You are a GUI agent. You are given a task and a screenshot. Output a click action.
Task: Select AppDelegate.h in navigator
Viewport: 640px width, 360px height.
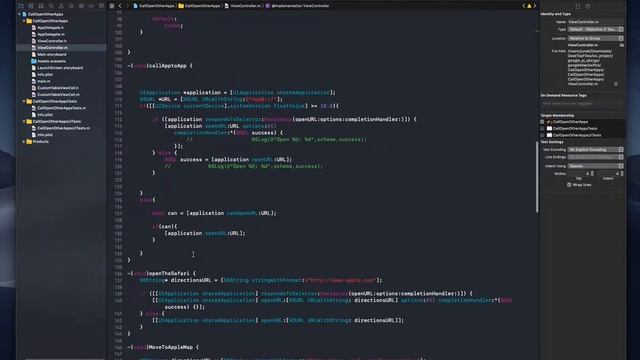(x=50, y=28)
